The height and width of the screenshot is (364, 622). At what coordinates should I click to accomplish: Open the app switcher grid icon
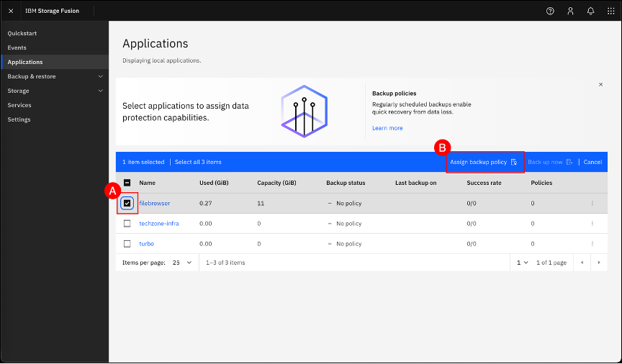coord(610,11)
